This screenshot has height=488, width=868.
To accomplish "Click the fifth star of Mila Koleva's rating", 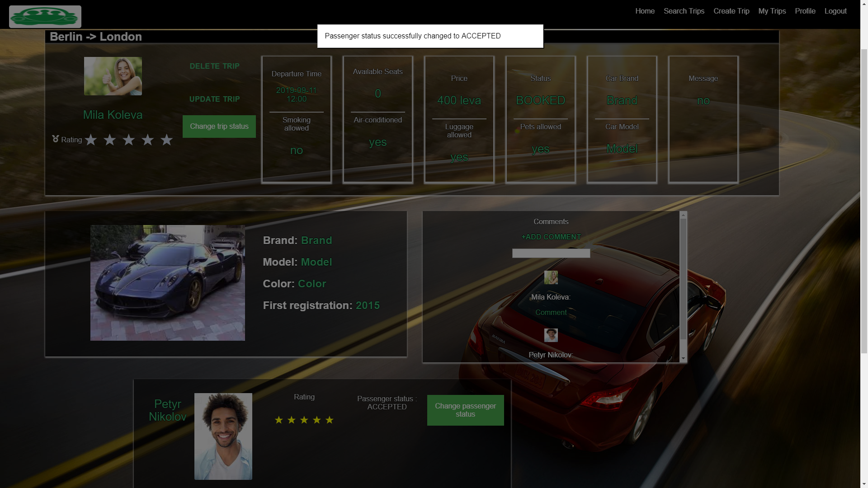I will [x=167, y=140].
